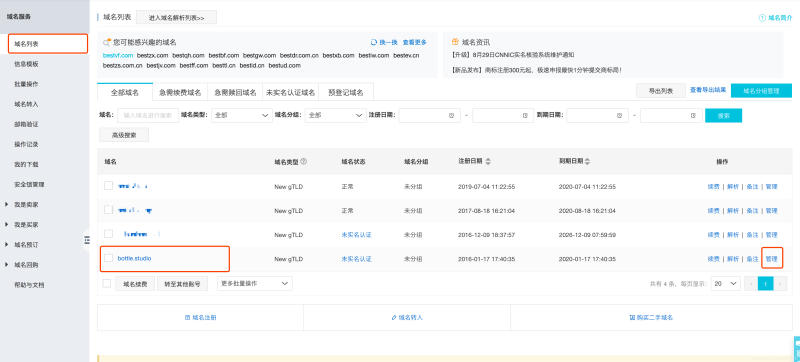The image size is (800, 362).
Task: Click the refresh icon beside 换一换
Action: click(x=374, y=42)
